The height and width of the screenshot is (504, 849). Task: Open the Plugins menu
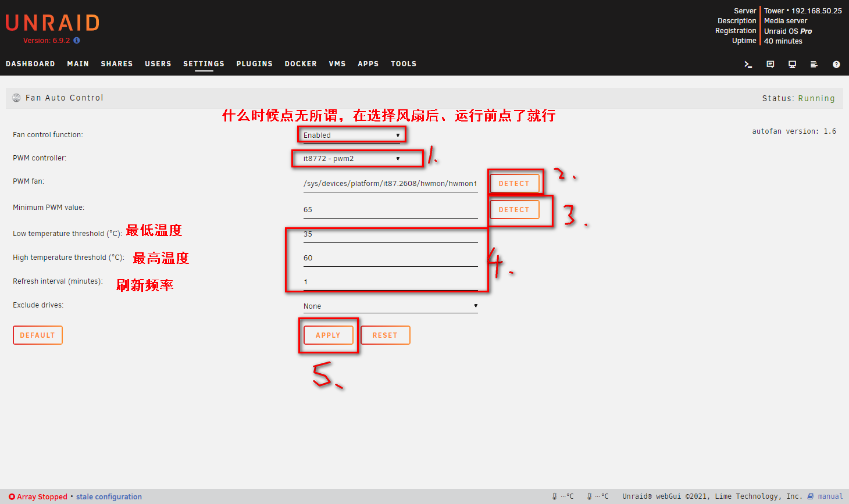click(x=255, y=64)
